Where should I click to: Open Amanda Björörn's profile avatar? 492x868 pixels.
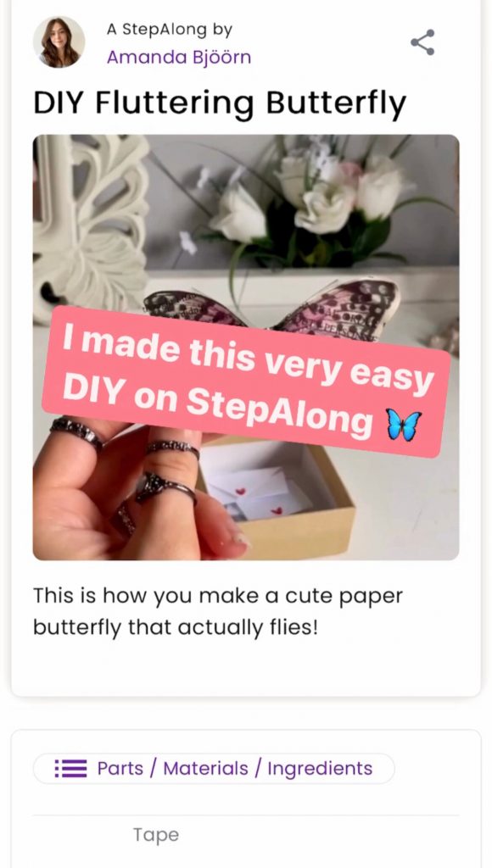pos(59,42)
